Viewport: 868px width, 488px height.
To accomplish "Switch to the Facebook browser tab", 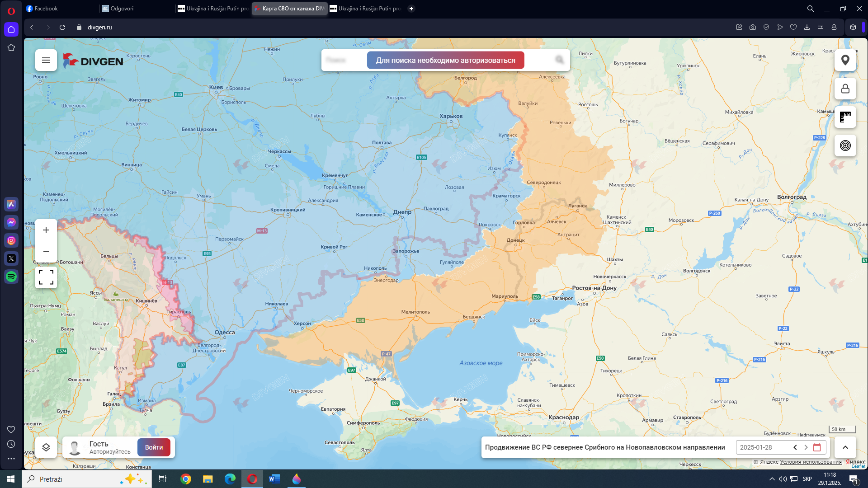I will point(46,9).
